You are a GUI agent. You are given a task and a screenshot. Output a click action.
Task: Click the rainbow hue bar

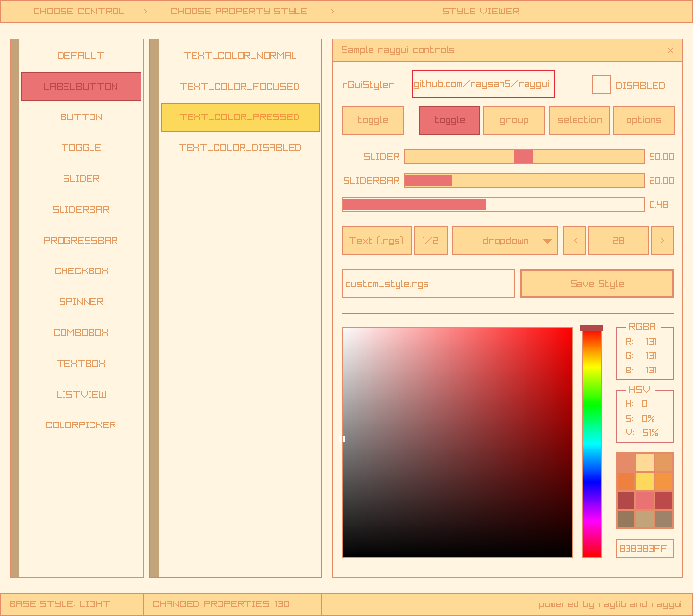pos(591,443)
